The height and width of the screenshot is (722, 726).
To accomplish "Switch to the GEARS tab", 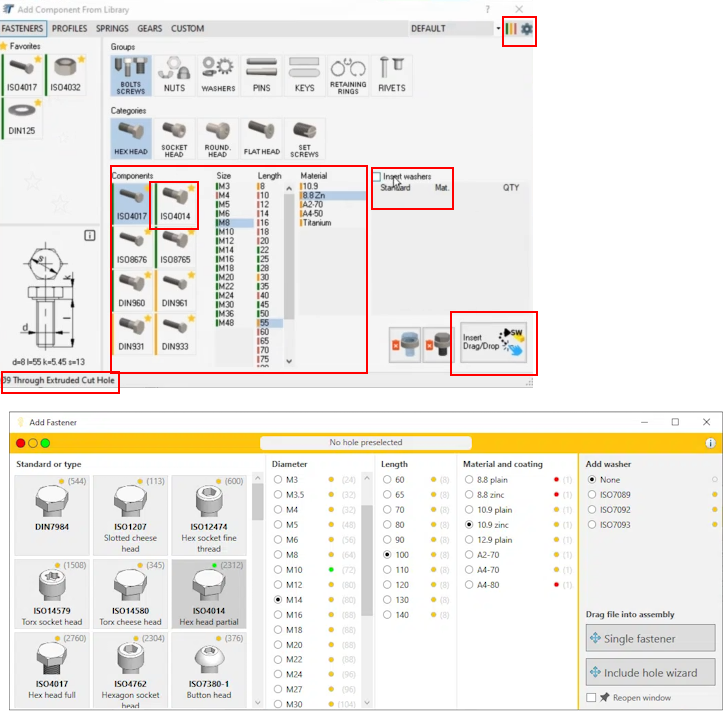I will pyautogui.click(x=149, y=29).
